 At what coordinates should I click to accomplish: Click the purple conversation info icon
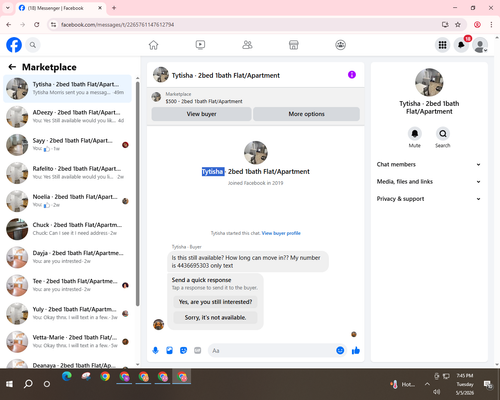tap(352, 75)
